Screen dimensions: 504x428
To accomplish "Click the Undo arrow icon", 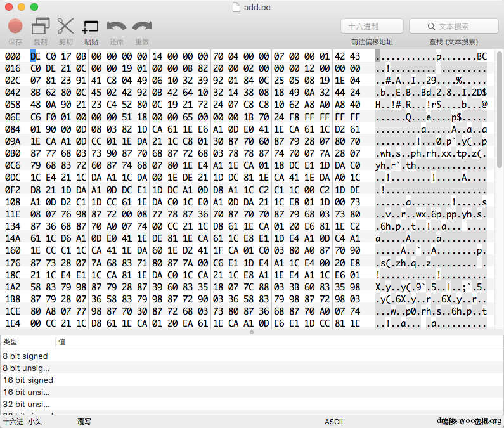I will 117,26.
